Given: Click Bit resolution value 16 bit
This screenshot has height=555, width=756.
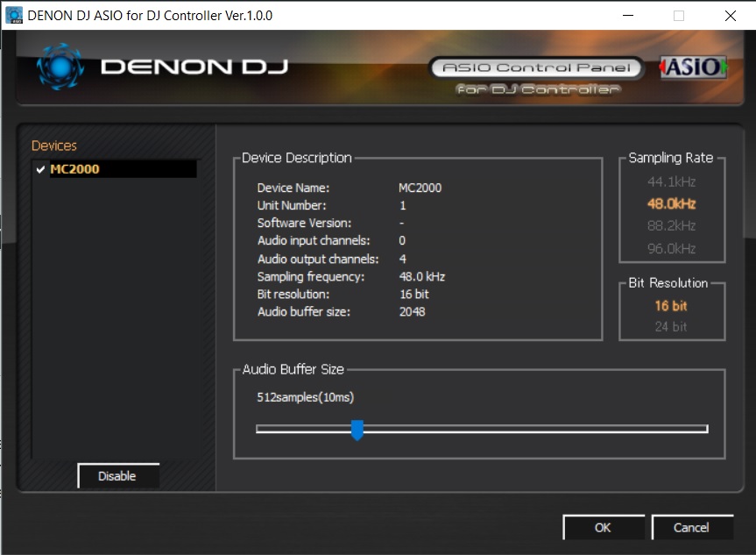Looking at the screenshot, I should (413, 294).
